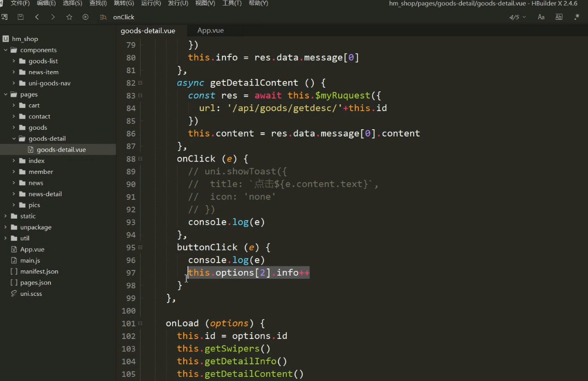Click the star bookmark icon

tap(69, 17)
